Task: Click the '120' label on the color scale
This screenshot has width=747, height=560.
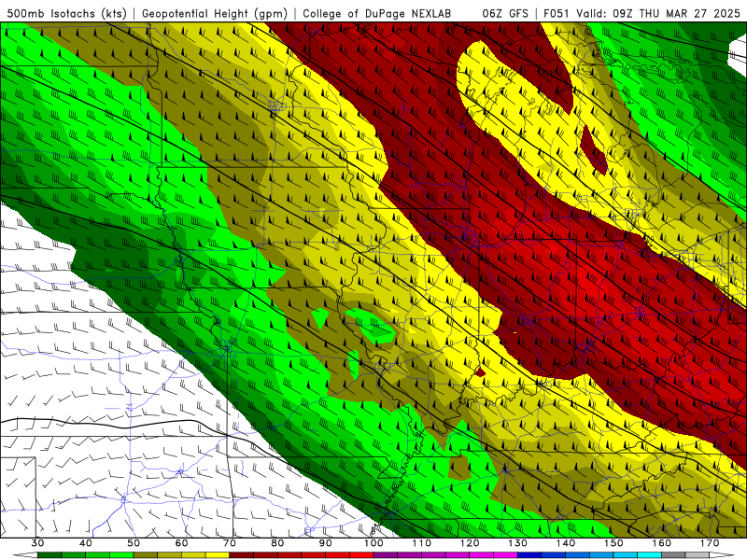Action: point(470,543)
